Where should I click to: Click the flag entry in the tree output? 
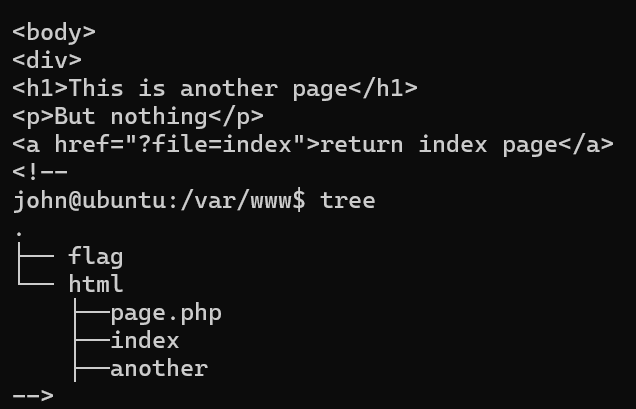pyautogui.click(x=96, y=256)
